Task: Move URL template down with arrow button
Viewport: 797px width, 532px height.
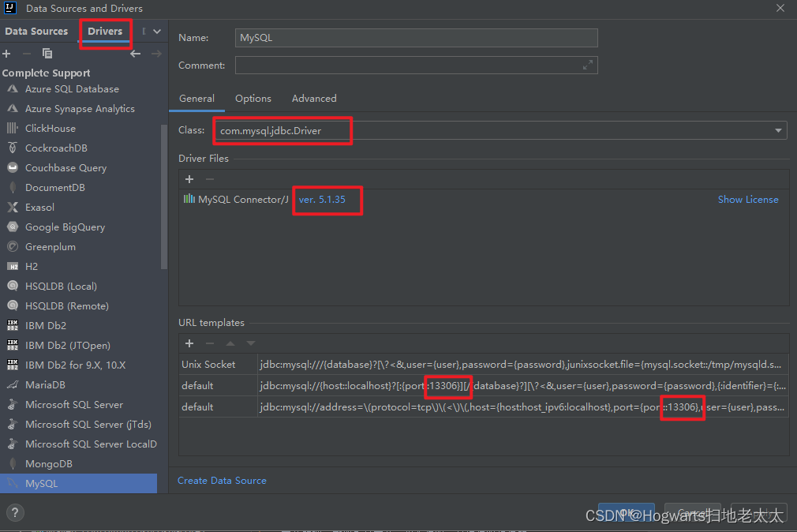Action: tap(251, 343)
